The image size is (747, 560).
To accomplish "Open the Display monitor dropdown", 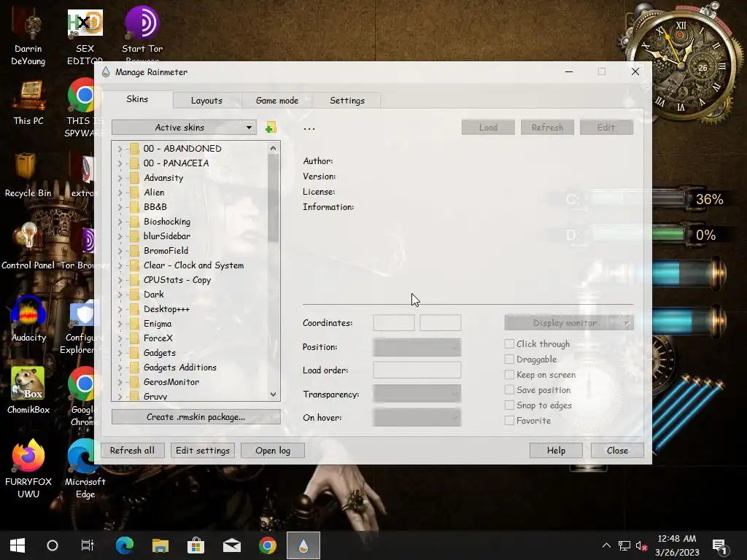I will (x=569, y=323).
